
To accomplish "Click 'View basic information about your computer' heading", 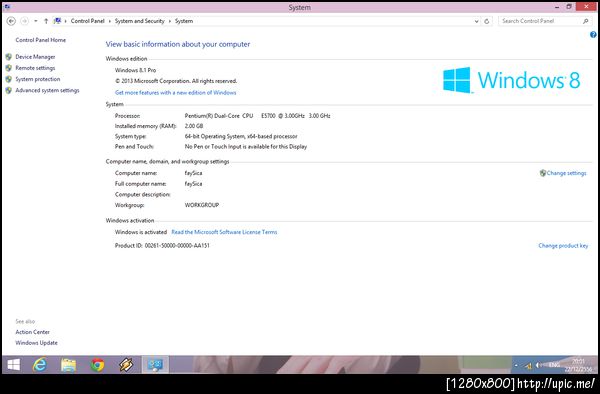I will [x=178, y=44].
